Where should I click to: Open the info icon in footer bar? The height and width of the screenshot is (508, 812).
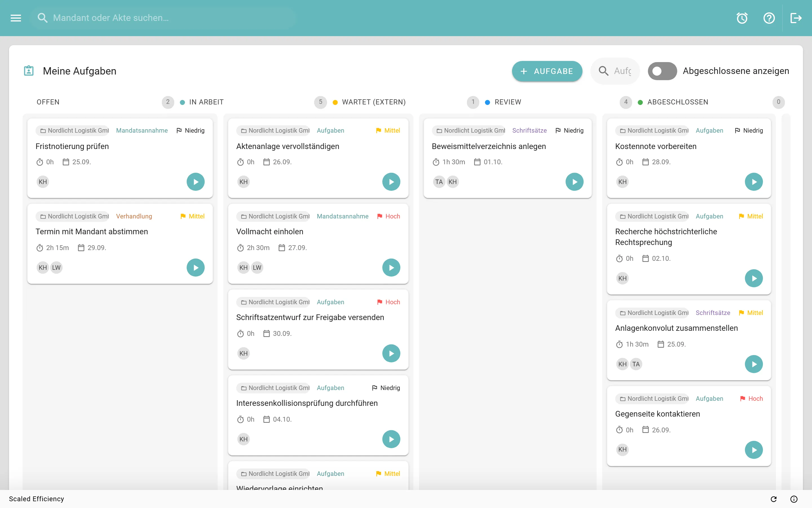[x=794, y=499]
